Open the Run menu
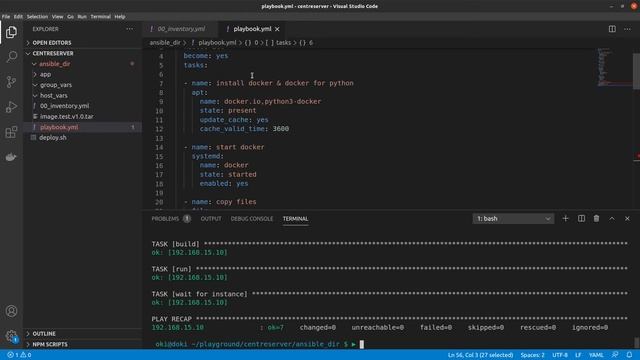The image size is (640, 360). point(82,17)
